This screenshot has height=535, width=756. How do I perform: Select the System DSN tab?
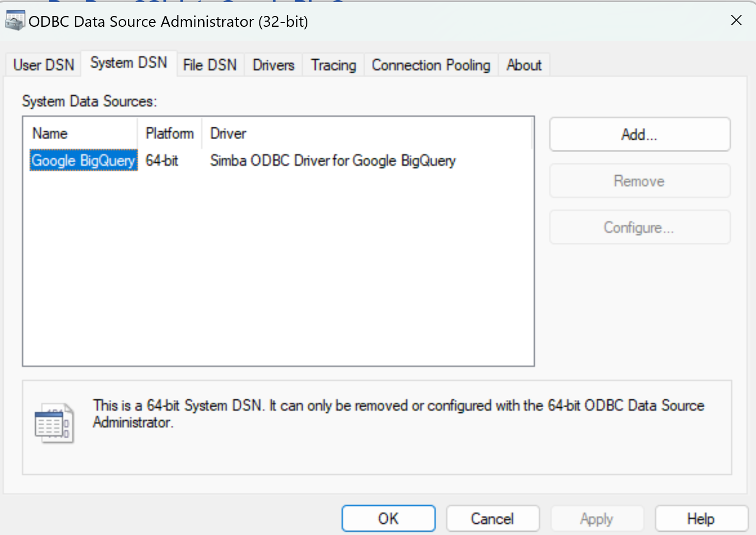point(129,63)
